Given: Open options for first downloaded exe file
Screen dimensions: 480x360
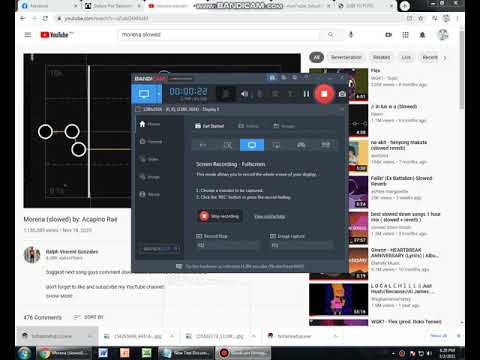Looking at the screenshot, I should (90, 336).
